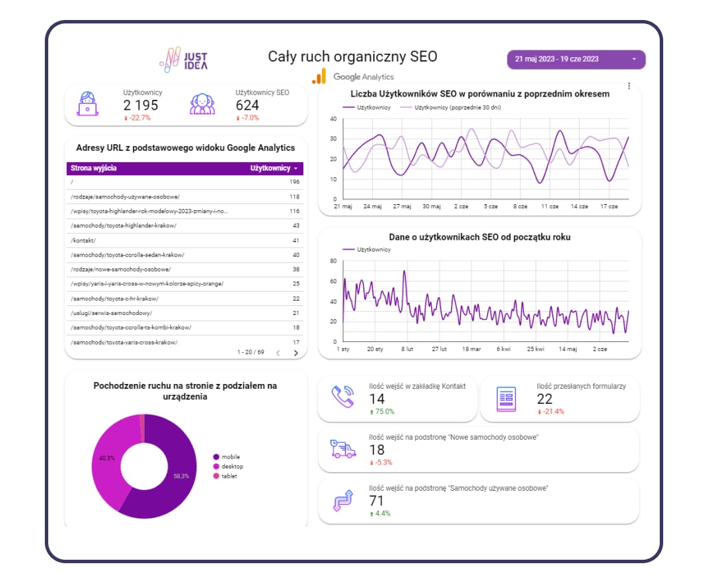Click the delivery truck icon
708x588 pixels.
click(x=343, y=449)
